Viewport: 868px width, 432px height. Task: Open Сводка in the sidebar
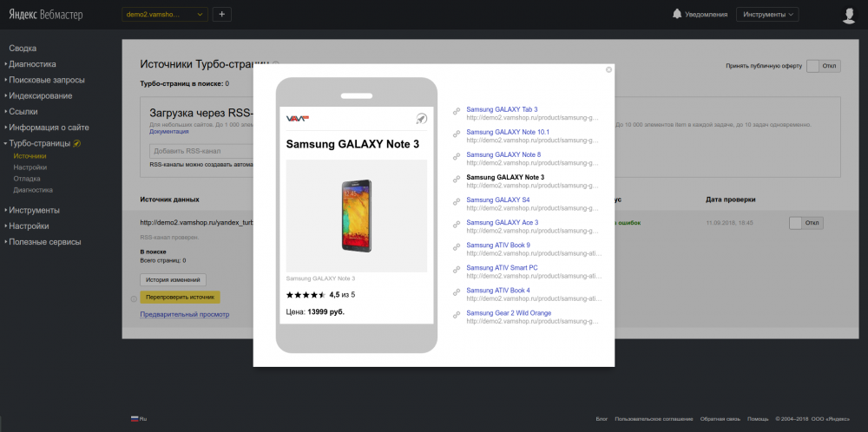click(x=23, y=49)
